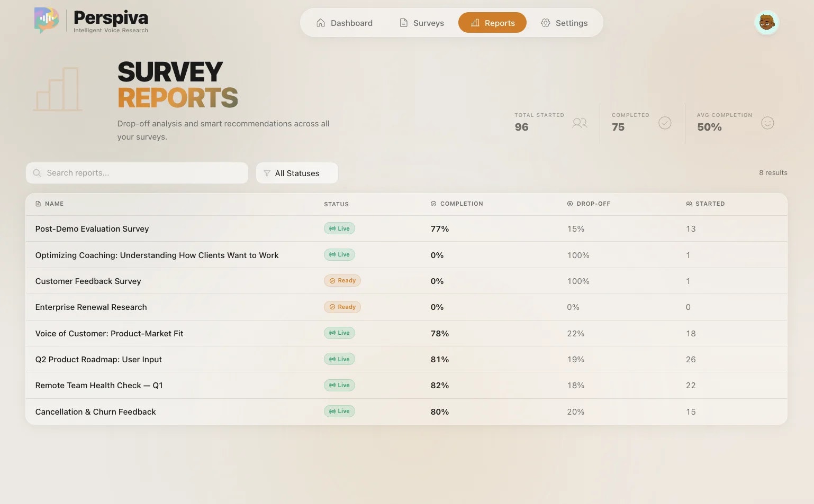Click the filter funnel icon beside All Statuses

(267, 173)
